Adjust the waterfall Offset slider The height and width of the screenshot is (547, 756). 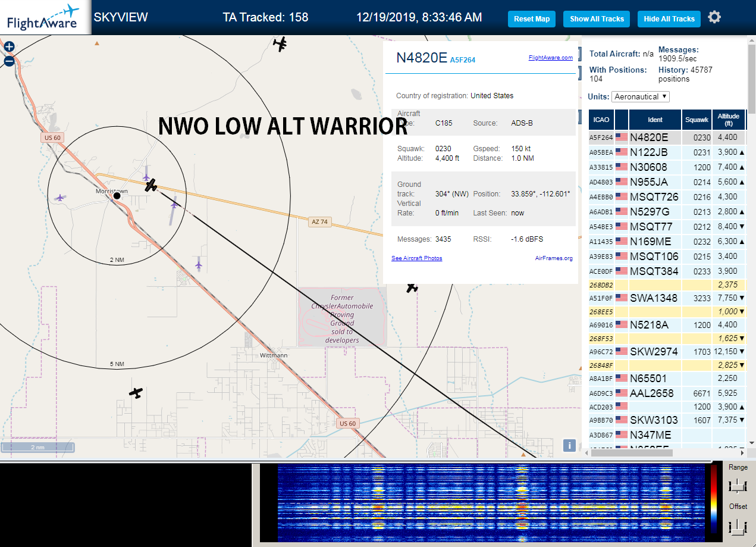(x=738, y=527)
